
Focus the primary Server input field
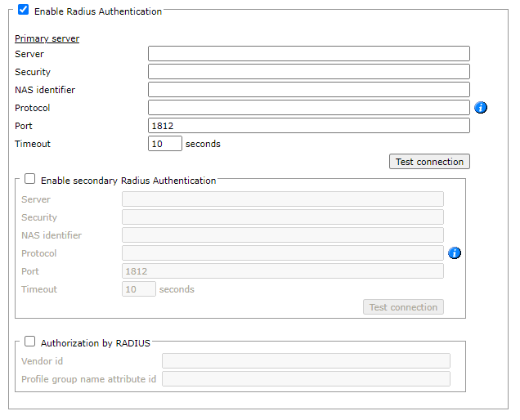pos(308,54)
